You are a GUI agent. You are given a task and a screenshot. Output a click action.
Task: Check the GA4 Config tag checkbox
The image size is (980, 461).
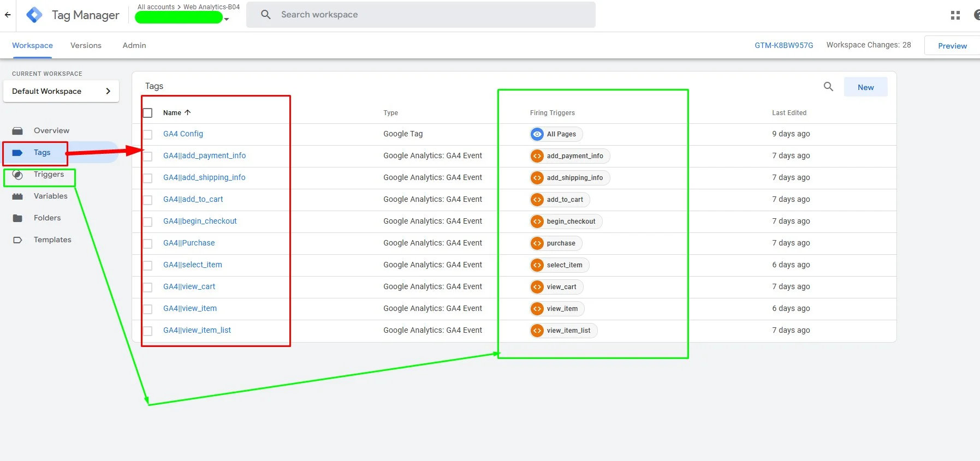pos(147,135)
